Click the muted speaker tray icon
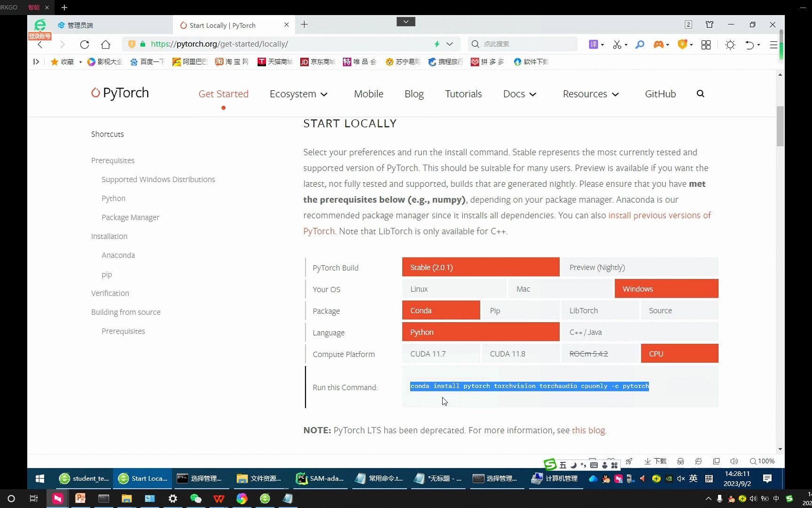The height and width of the screenshot is (508, 812). [680, 479]
